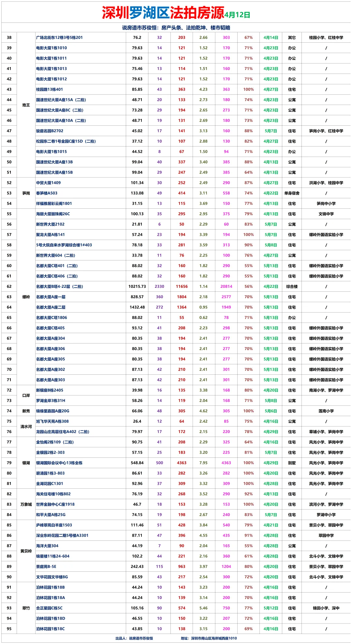The image size is (352, 644).
Task: Click school 滨河小学、罗湖中学
Action: (326, 504)
